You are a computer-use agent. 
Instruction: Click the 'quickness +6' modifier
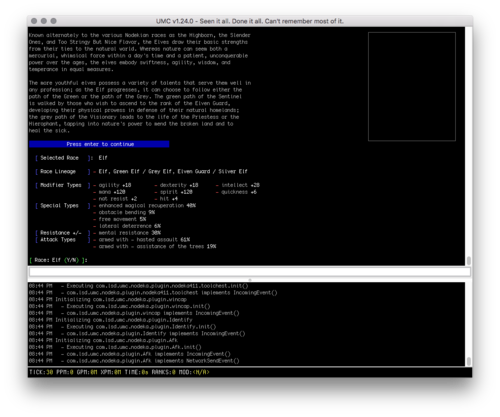click(x=239, y=192)
